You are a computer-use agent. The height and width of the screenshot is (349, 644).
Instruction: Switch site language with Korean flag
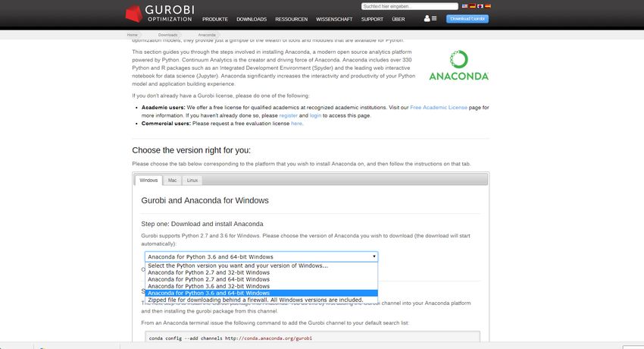(x=480, y=6)
